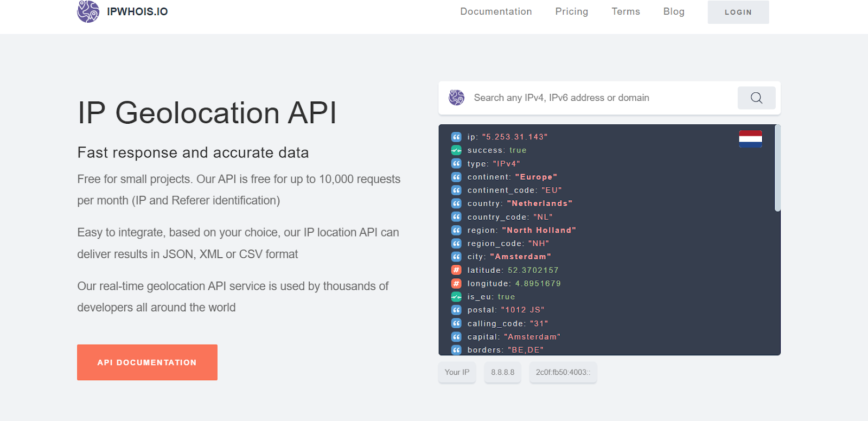The height and width of the screenshot is (421, 868).
Task: Click the borders value "BE,DE"
Action: tap(526, 350)
